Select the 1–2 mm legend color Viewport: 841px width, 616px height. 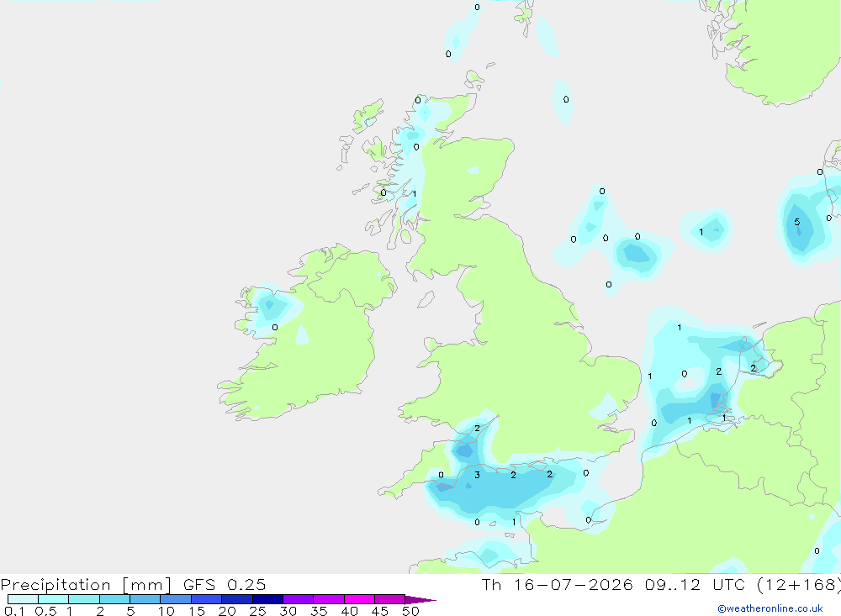[x=83, y=599]
